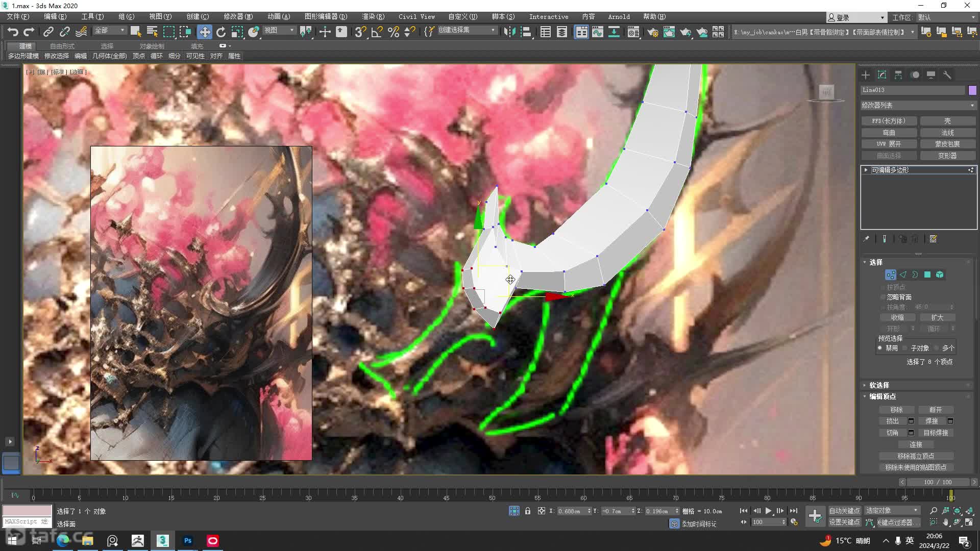Activate the Select and Link tool

pyautogui.click(x=48, y=32)
